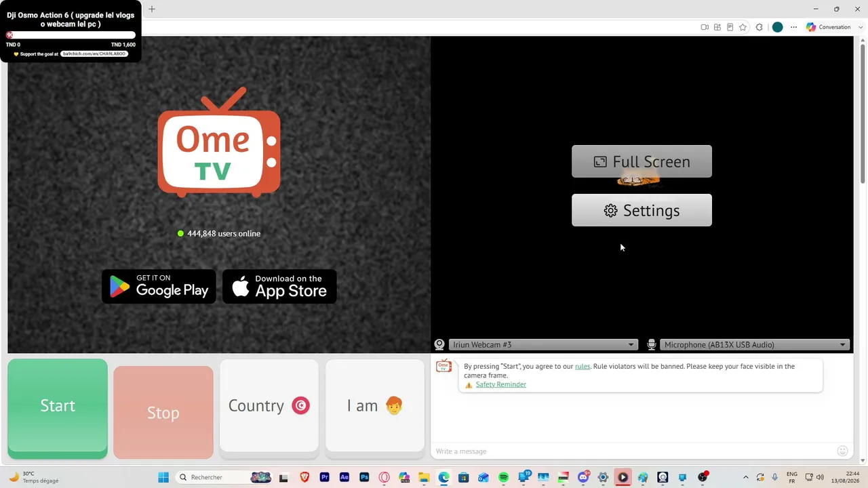Image resolution: width=868 pixels, height=488 pixels.
Task: Open the Settings button in the video panel
Action: pos(642,210)
